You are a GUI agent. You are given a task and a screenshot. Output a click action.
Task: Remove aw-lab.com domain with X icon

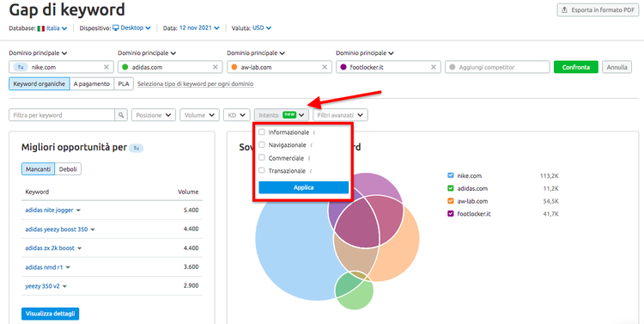point(325,67)
